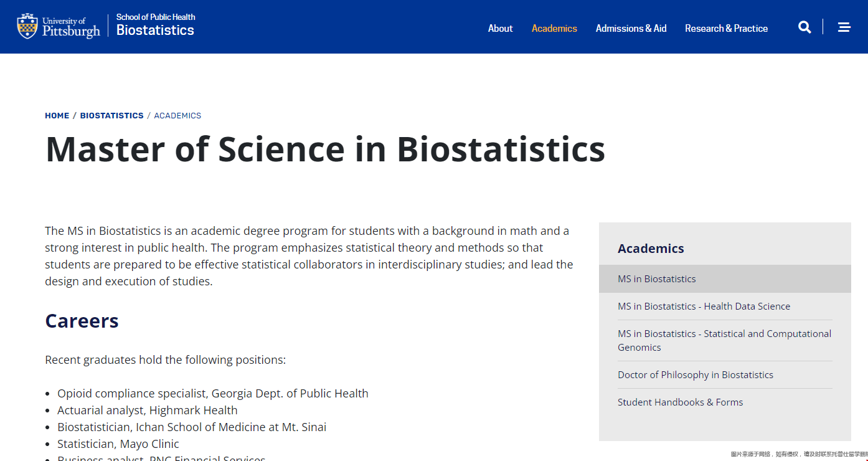Screen dimensions: 868x461
Task: Open the hamburger menu icon
Action: pos(844,27)
